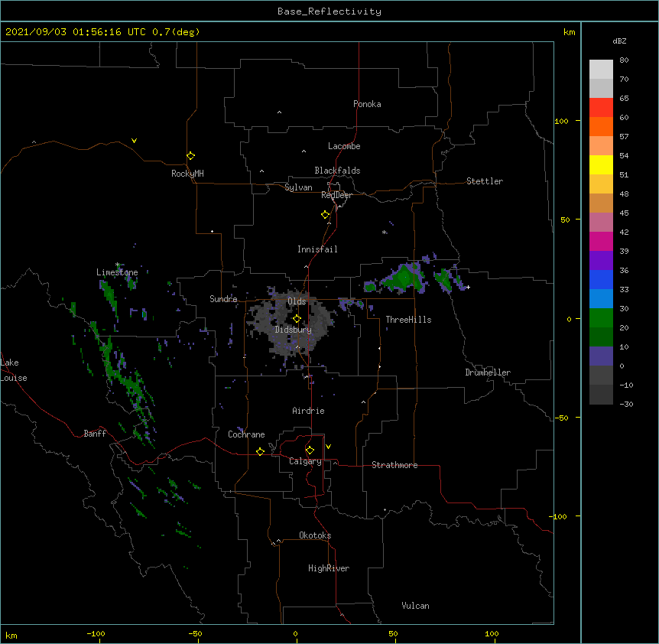The width and height of the screenshot is (659, 644).
Task: Click the ThreeHills city label
Action: tap(409, 320)
